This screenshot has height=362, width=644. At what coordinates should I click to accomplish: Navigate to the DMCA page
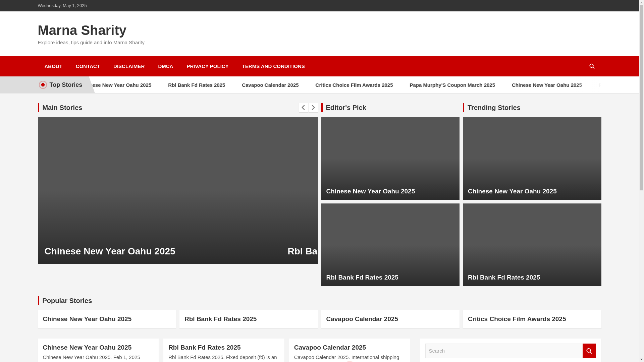pyautogui.click(x=165, y=66)
